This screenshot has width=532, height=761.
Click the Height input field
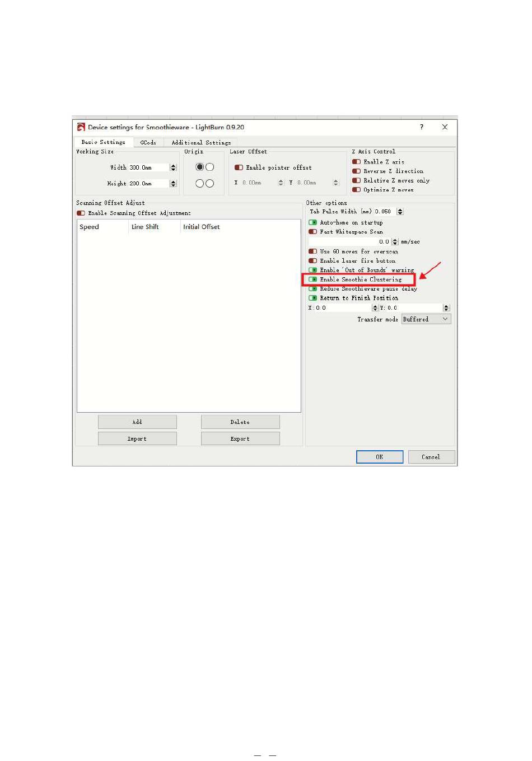[148, 183]
